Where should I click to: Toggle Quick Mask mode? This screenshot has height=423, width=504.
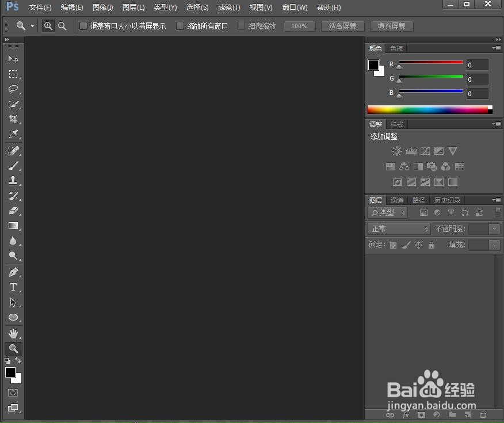[x=13, y=392]
